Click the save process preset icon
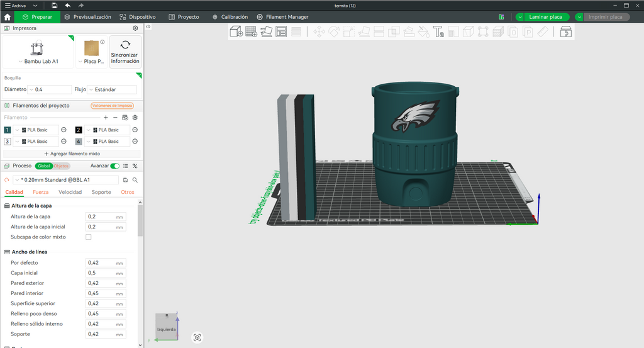Image resolution: width=644 pixels, height=348 pixels. point(125,180)
